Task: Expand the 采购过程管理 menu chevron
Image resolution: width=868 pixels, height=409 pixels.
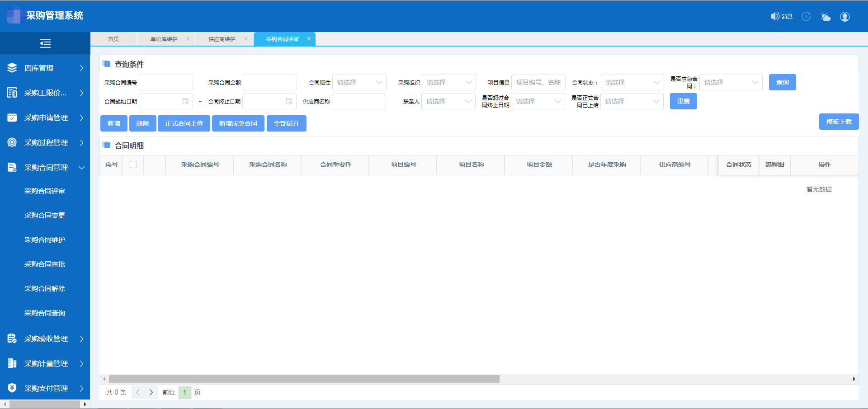Action: point(82,142)
